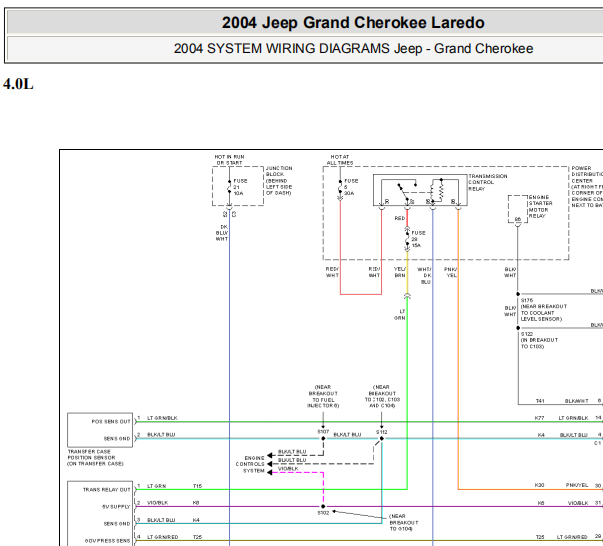Click 'LT GRN' label on the vertical green wire

click(400, 315)
